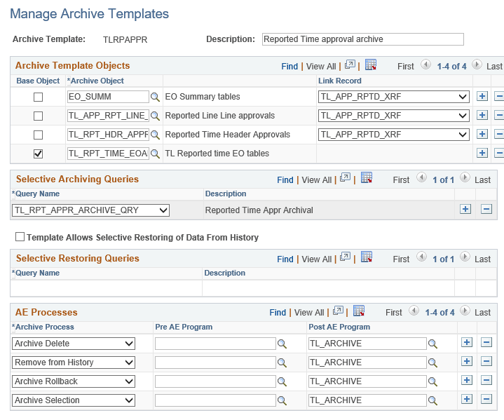Add row after TL_RPT_APPR_ARCHIVE_QRY query

(465, 209)
